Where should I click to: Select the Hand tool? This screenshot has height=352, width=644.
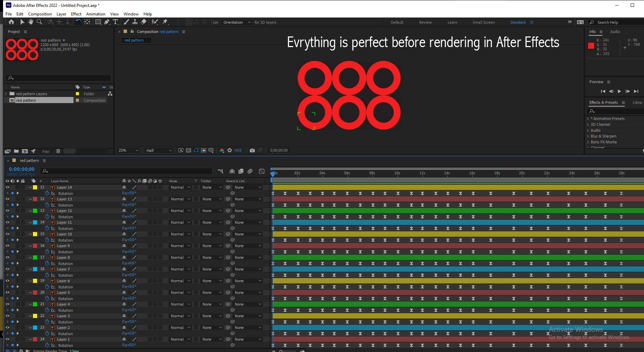(x=31, y=22)
